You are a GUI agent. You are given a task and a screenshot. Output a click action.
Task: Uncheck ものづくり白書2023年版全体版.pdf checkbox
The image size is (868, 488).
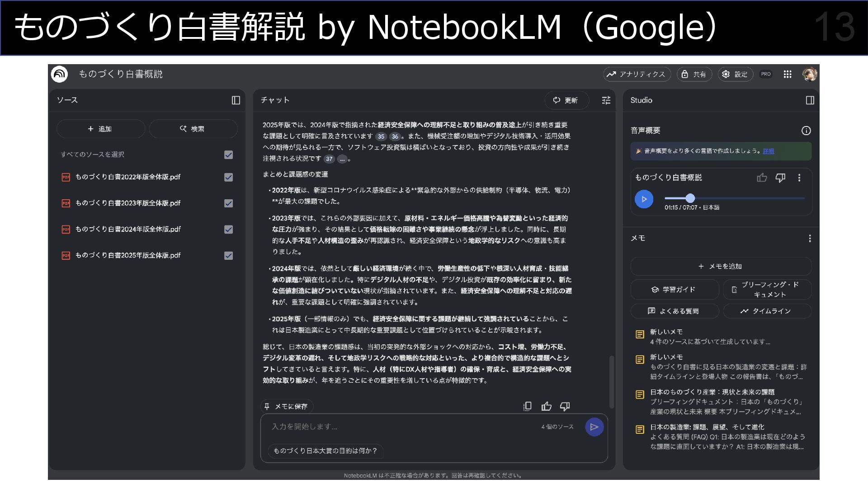tap(228, 203)
